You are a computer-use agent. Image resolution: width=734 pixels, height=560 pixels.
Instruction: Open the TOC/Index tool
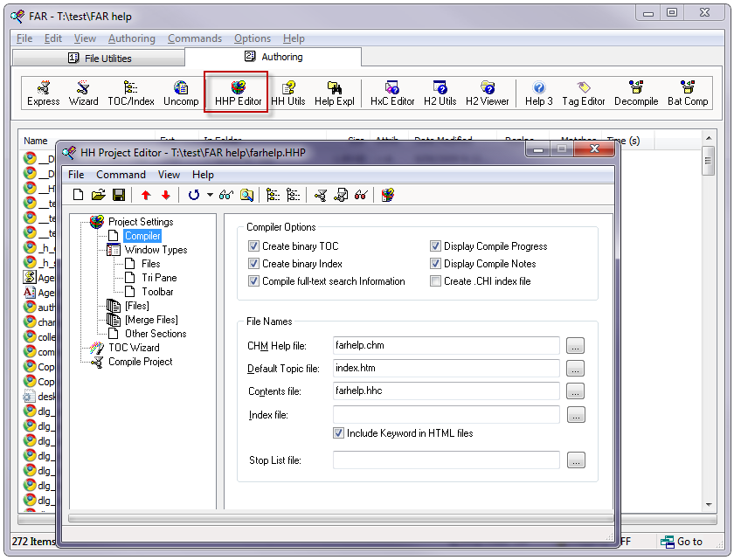click(130, 93)
